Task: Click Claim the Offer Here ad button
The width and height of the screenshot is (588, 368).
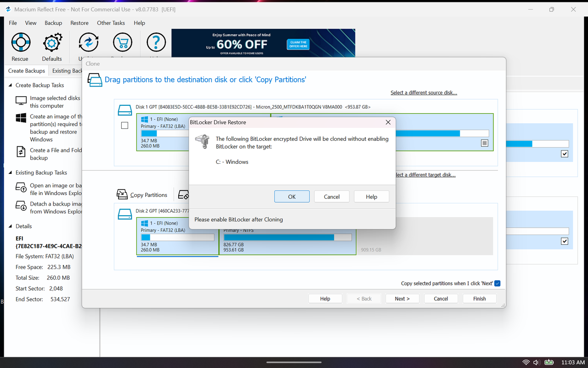Action: click(x=298, y=44)
